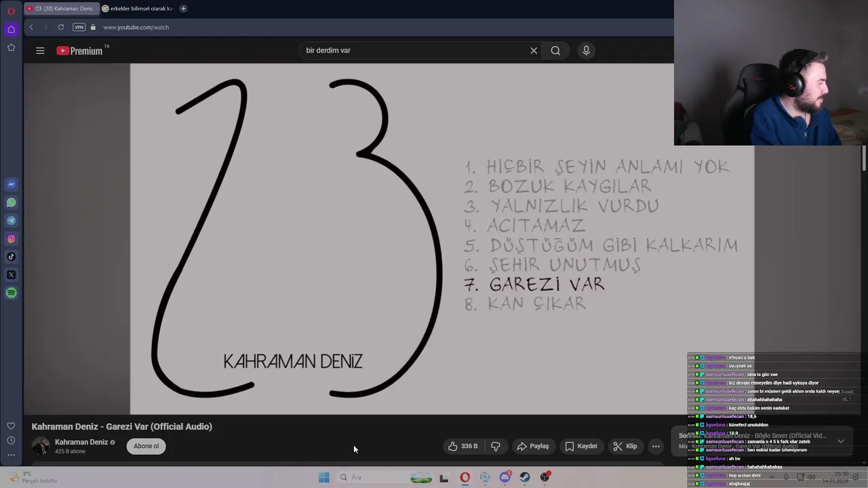Open Telegram in the Opera sidebar

[x=11, y=220]
